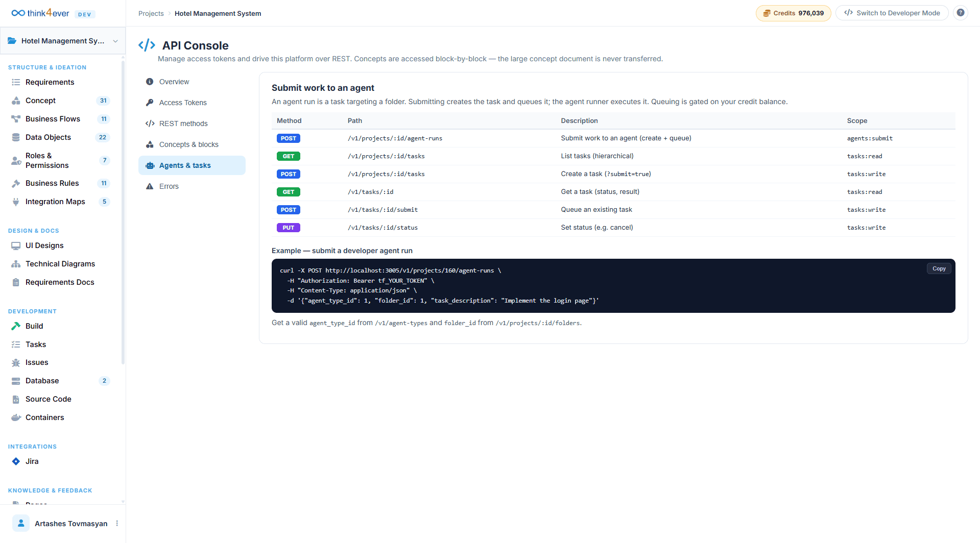Open the Credits 976,039 balance
This screenshot has height=543, width=980.
pos(793,13)
